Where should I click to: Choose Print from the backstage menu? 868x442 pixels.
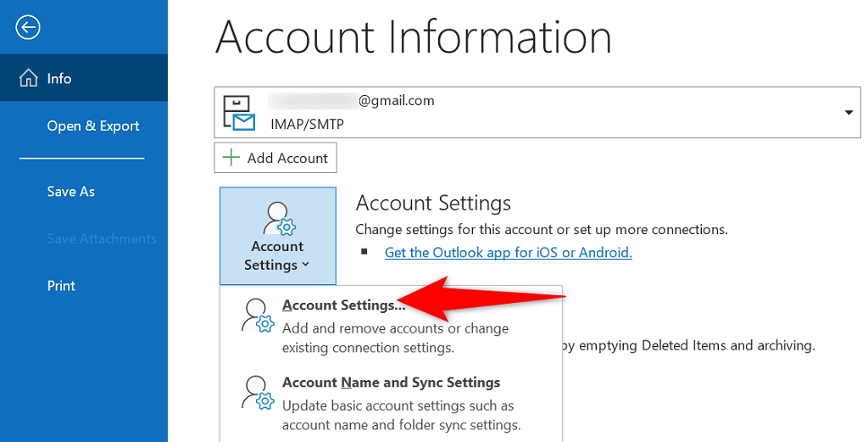click(x=61, y=286)
